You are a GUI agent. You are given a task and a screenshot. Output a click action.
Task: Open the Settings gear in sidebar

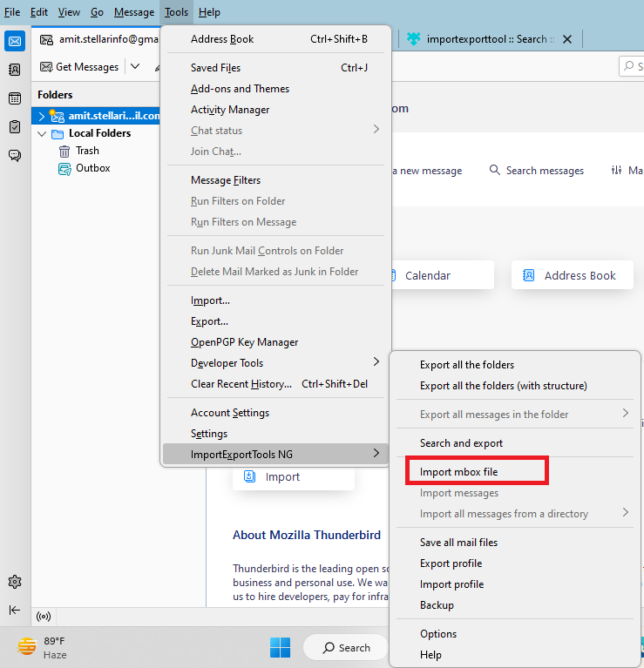[x=15, y=582]
